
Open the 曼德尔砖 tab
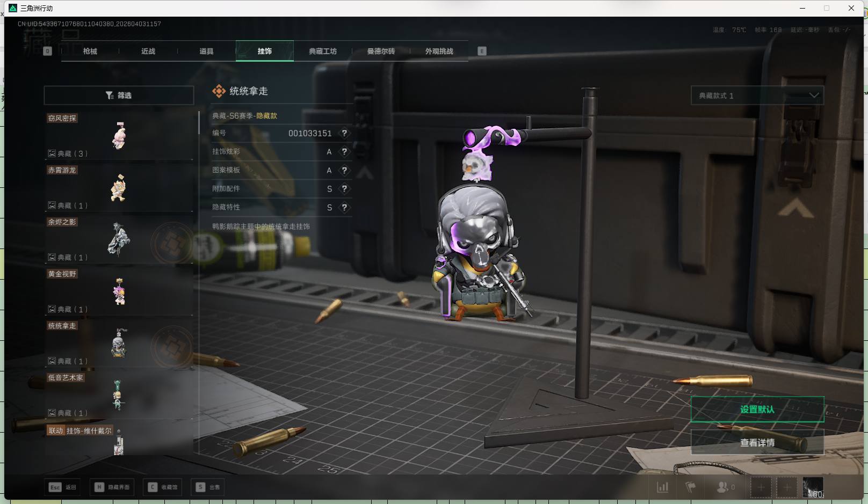tap(381, 51)
